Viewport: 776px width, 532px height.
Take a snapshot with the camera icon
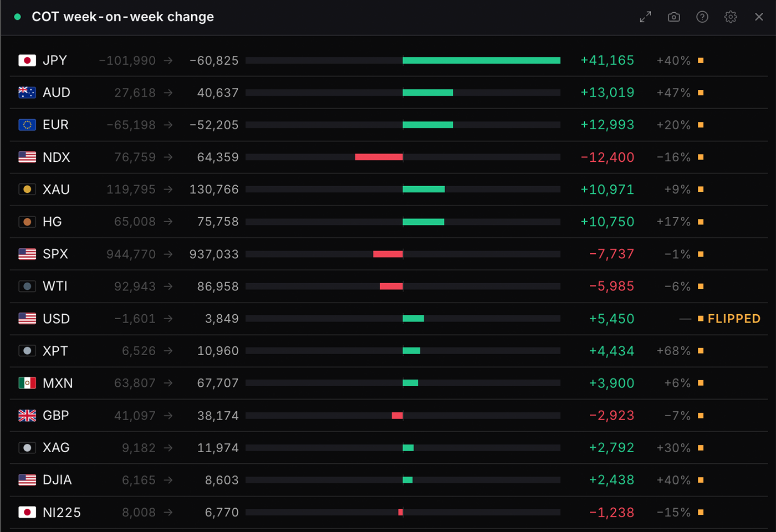coord(674,17)
